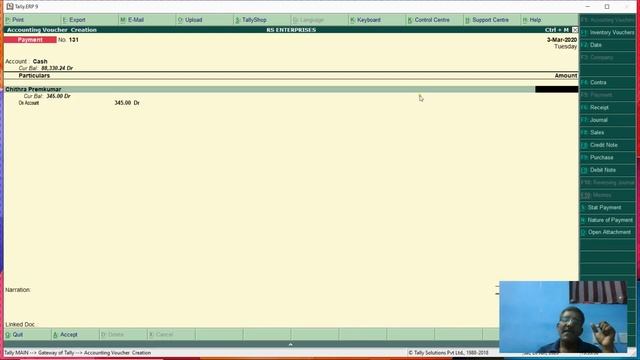This screenshot has height=360, width=640.
Task: Switch to Journal voucher
Action: 607,120
